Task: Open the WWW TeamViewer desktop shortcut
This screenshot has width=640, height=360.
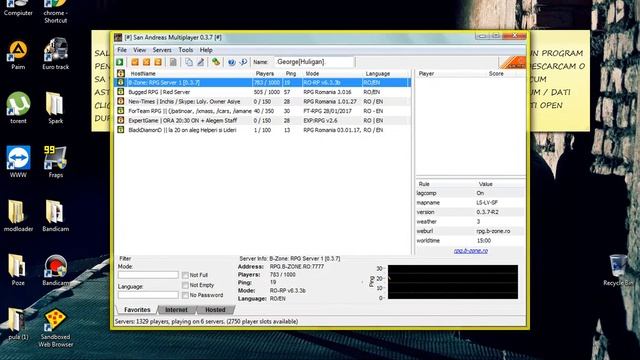Action: pyautogui.click(x=18, y=162)
